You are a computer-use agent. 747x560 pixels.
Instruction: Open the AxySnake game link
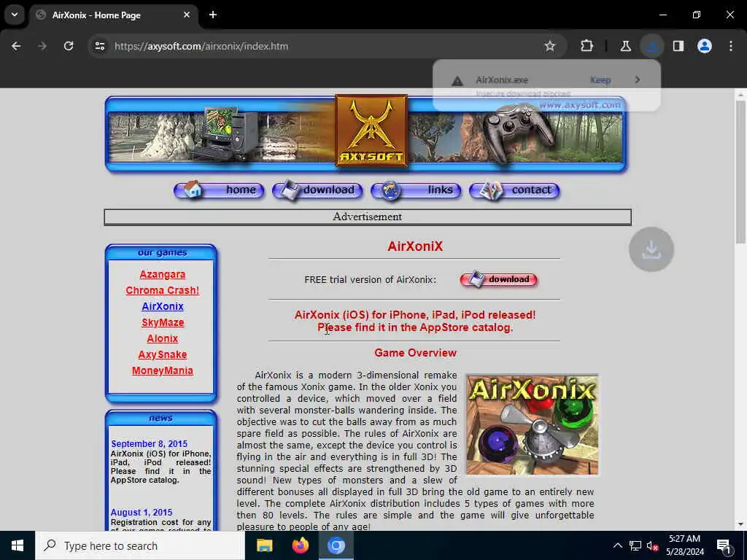pyautogui.click(x=163, y=355)
